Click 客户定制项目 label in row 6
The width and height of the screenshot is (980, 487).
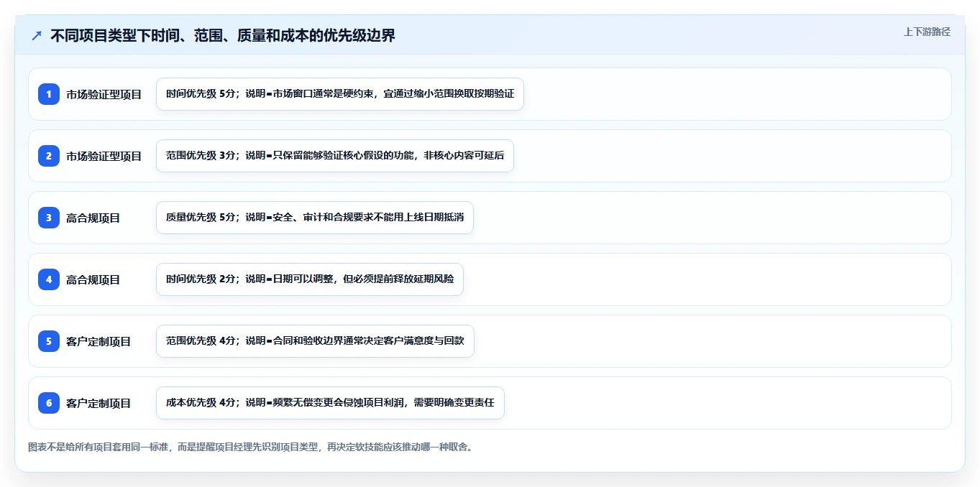tap(99, 403)
